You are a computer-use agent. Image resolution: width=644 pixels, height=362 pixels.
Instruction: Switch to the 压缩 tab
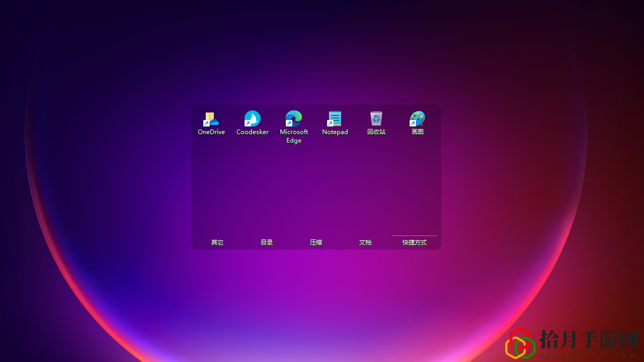click(x=316, y=242)
